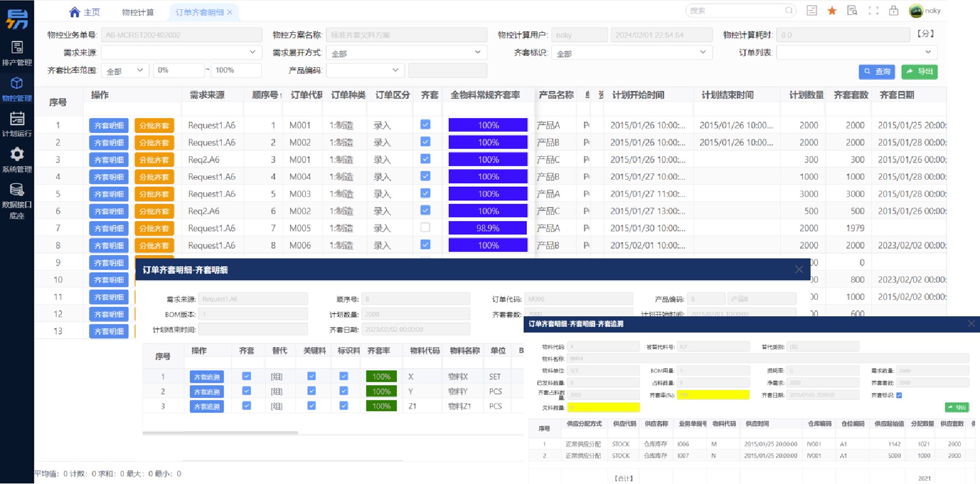Click the lock screen icon
Screen dimensions: 980x484
click(894, 11)
